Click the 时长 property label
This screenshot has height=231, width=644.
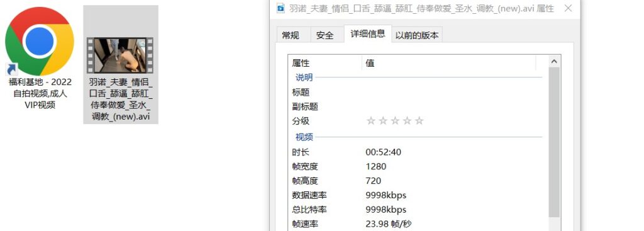[x=301, y=152]
